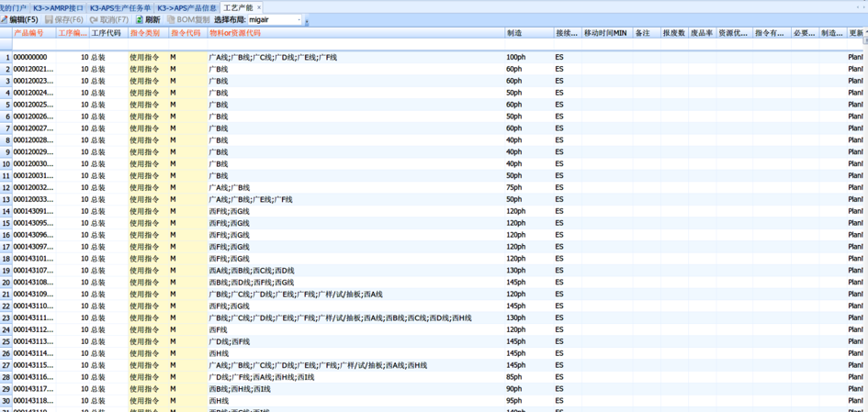Viewport: 868px width, 412px height.
Task: Refresh the grid with the 刷新 icon
Action: coord(140,19)
